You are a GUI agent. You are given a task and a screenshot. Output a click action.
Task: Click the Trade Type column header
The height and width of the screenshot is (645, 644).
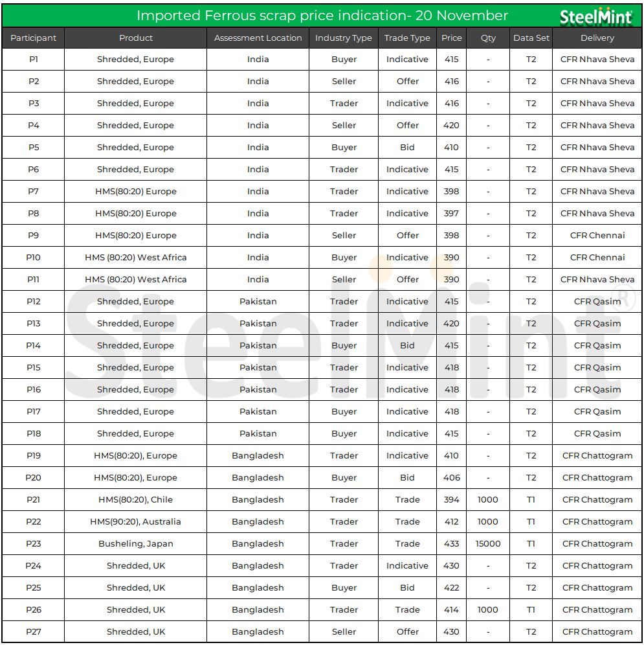pos(407,38)
